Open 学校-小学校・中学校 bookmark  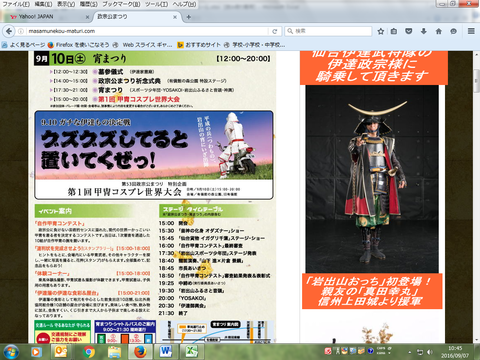[x=254, y=45]
